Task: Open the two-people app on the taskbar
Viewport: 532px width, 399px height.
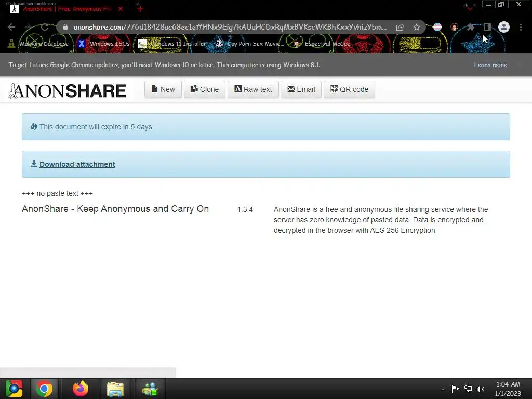Action: pyautogui.click(x=150, y=389)
